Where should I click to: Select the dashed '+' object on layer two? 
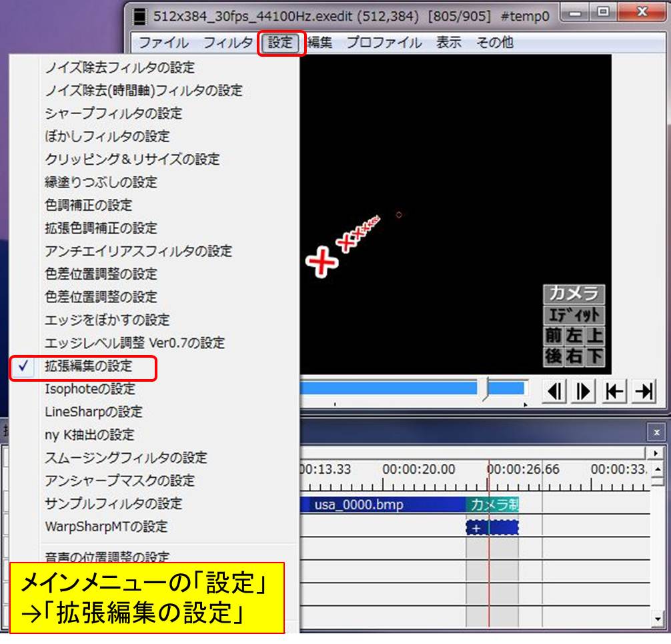point(492,528)
